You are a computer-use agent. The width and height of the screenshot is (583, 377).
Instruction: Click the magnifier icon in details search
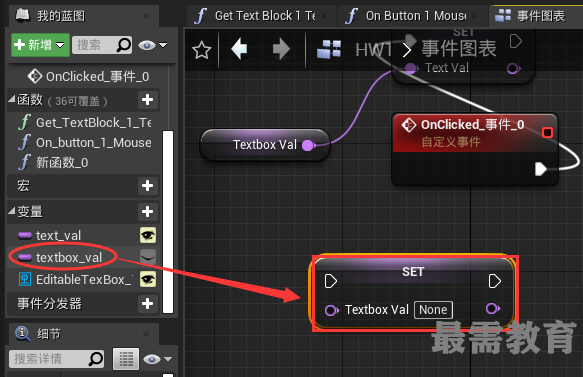point(96,359)
